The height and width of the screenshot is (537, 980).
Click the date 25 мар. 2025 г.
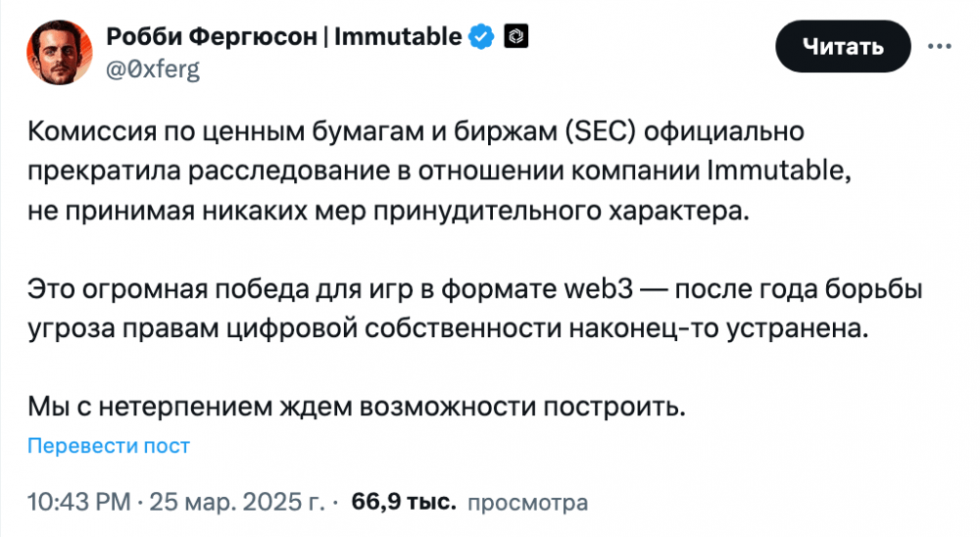coord(237,502)
